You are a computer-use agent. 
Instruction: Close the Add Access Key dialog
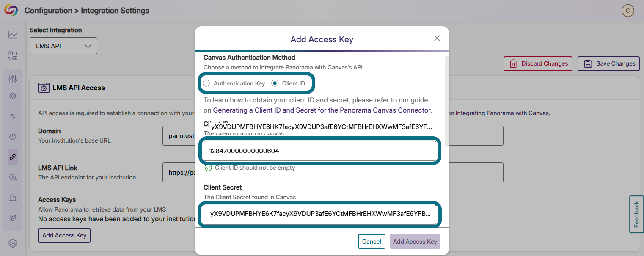(x=437, y=38)
